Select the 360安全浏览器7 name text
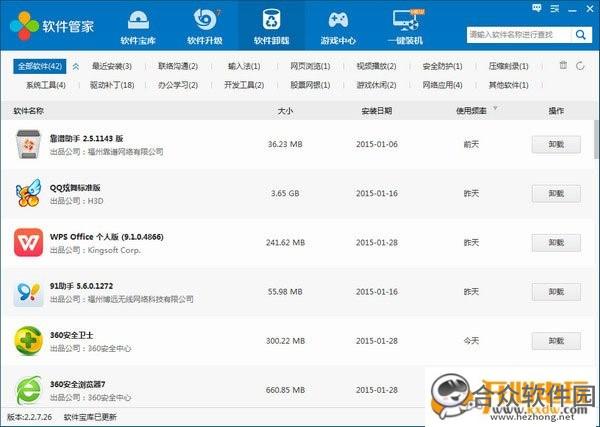 tap(77, 384)
